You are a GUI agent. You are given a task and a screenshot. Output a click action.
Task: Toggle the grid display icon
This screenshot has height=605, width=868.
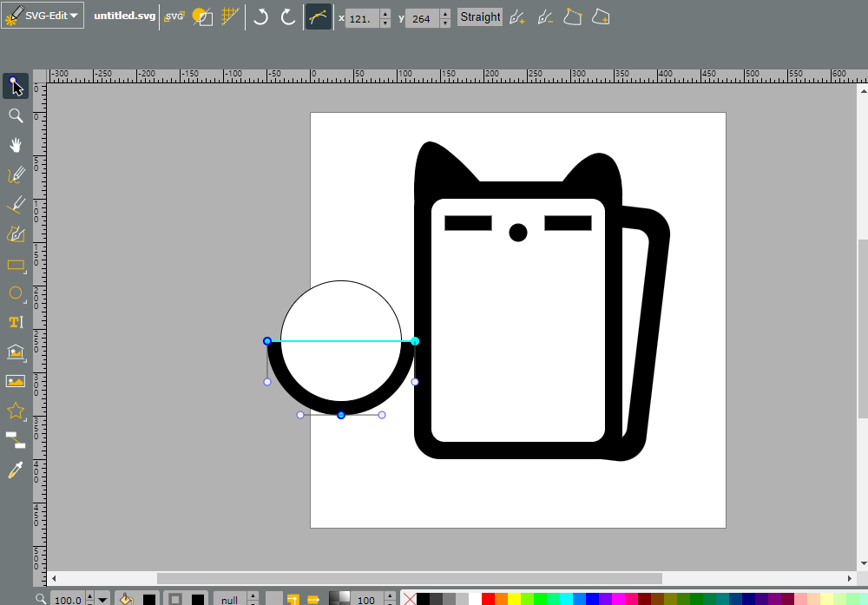tap(230, 16)
